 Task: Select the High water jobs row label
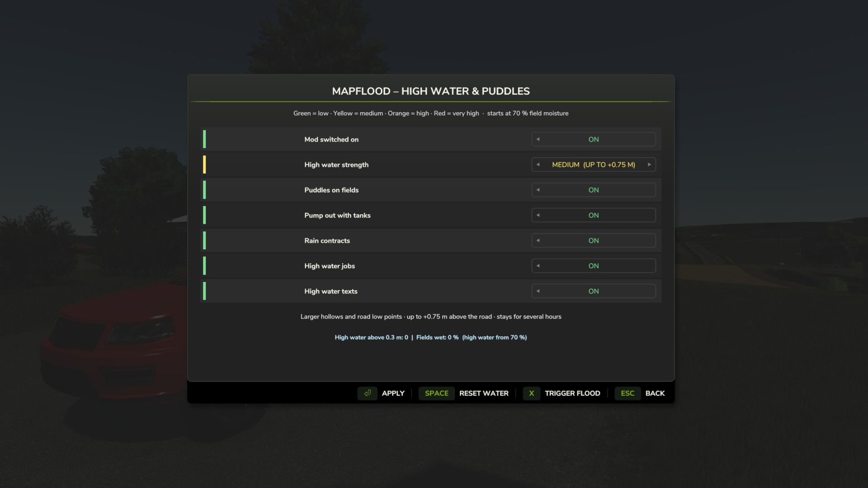pos(330,266)
